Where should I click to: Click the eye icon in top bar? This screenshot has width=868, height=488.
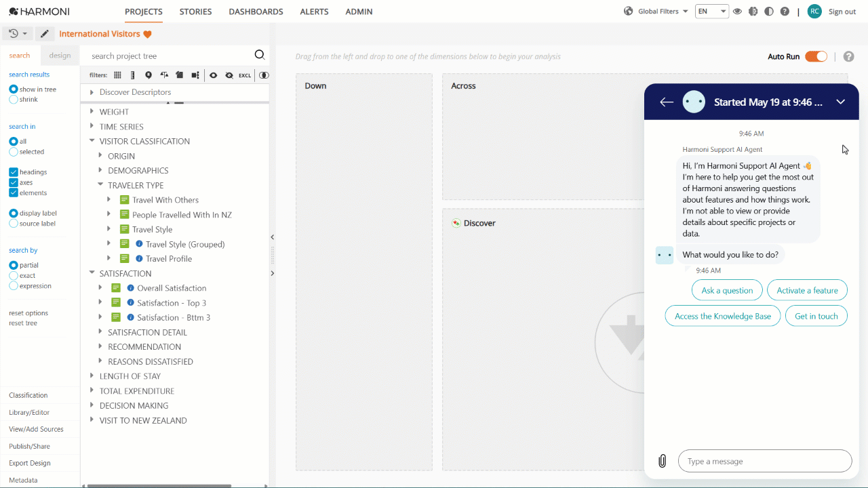click(737, 12)
